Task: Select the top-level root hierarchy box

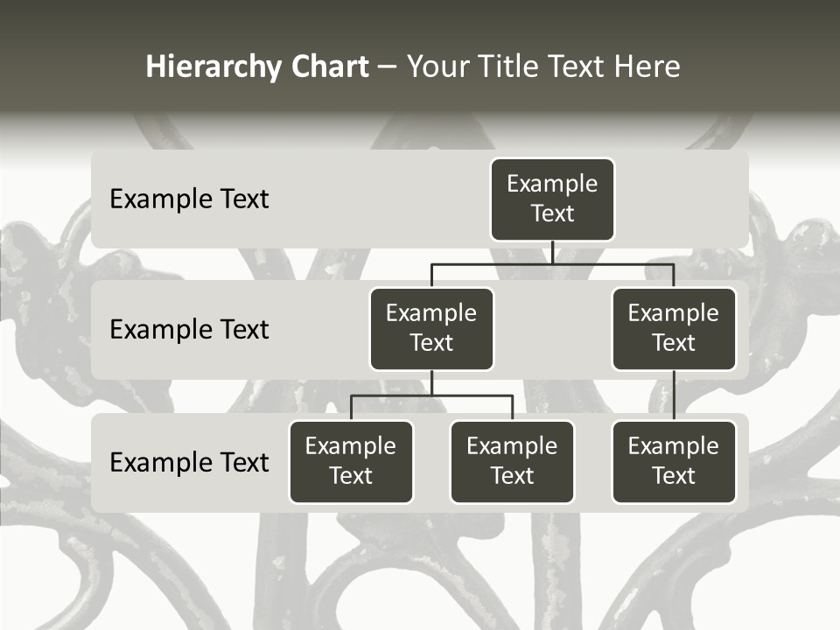Action: pyautogui.click(x=552, y=199)
